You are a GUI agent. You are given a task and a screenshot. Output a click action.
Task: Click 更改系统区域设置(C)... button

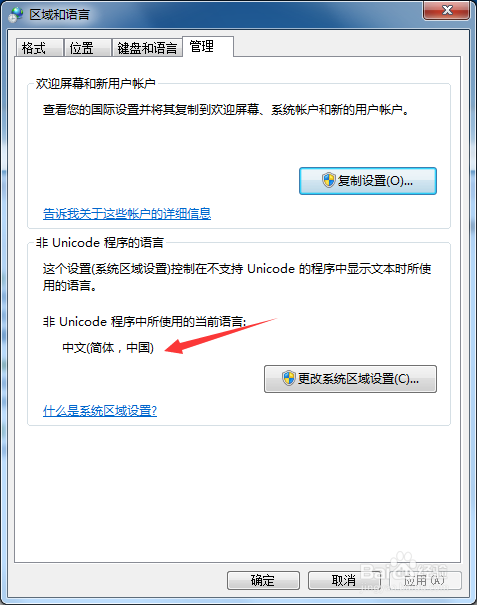[x=350, y=379]
